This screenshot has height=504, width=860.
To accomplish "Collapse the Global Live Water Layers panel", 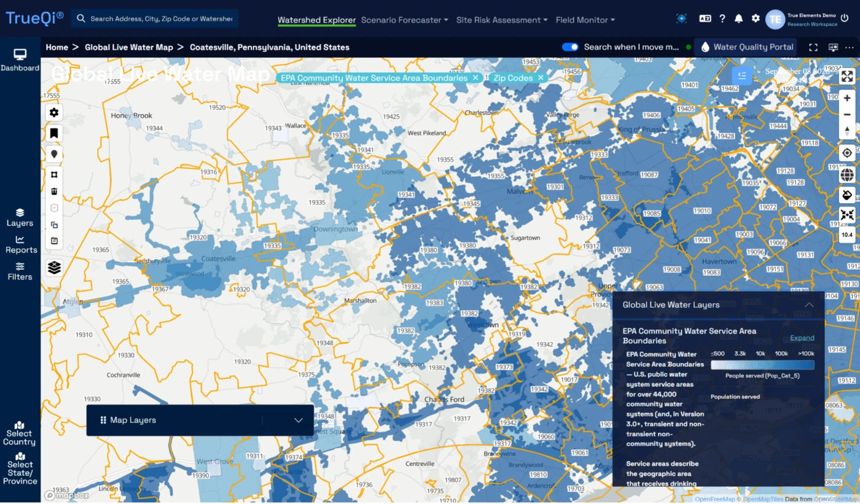I will (809, 305).
